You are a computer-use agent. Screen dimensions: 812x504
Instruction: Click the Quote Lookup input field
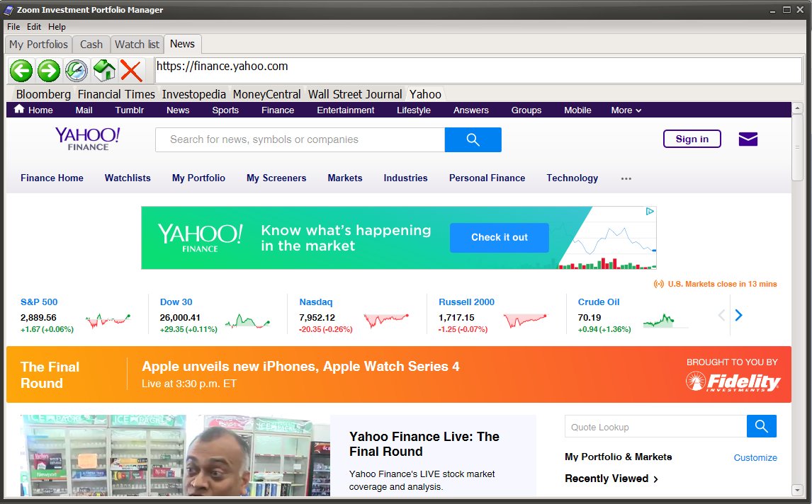tap(655, 426)
